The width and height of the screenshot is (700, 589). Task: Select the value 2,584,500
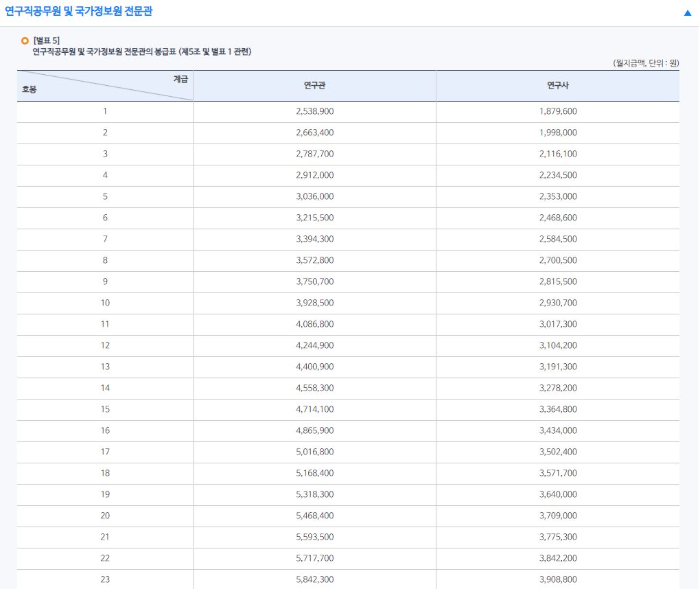(x=558, y=239)
